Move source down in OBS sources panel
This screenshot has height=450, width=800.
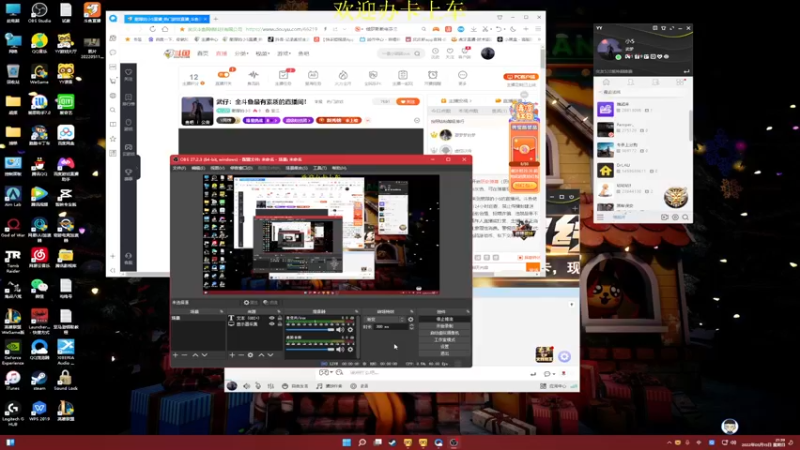270,355
